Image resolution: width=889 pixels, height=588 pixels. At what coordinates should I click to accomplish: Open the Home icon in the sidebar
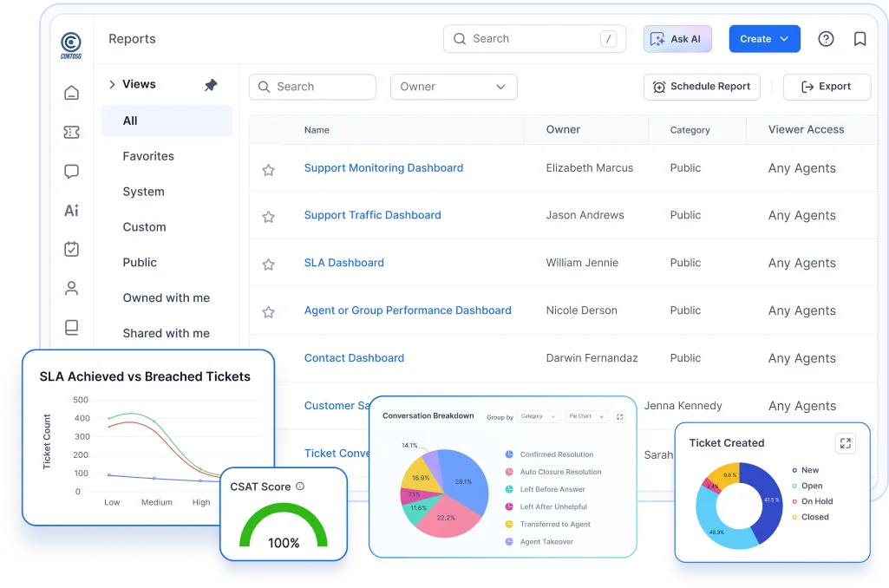coord(71,93)
